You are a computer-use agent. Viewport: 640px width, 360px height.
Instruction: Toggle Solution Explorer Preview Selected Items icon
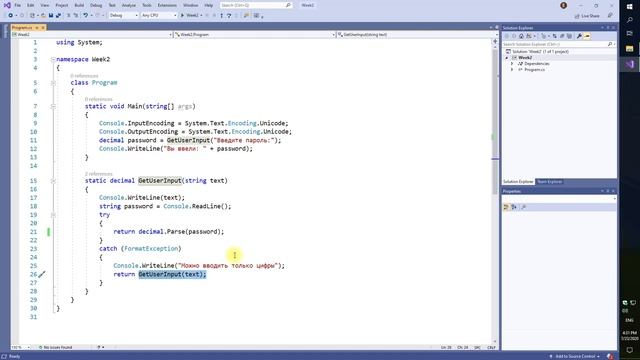[587, 36]
